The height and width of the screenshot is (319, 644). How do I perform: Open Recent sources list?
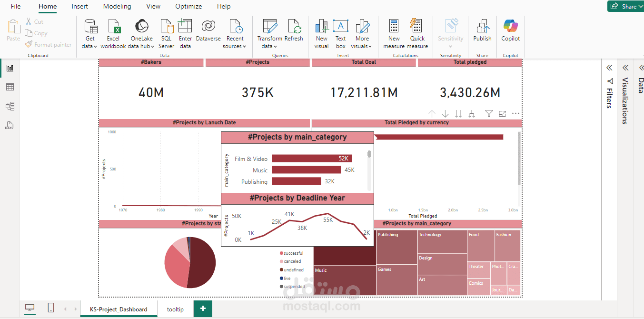coord(235,34)
